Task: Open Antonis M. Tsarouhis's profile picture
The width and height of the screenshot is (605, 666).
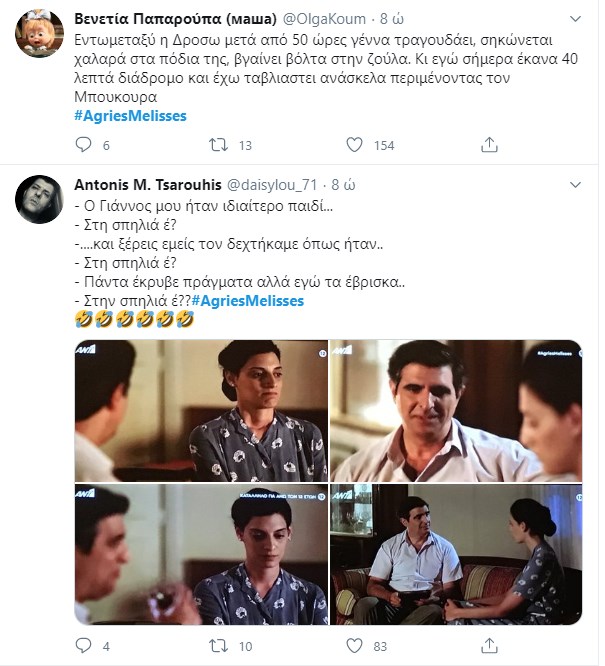Action: coord(41,203)
